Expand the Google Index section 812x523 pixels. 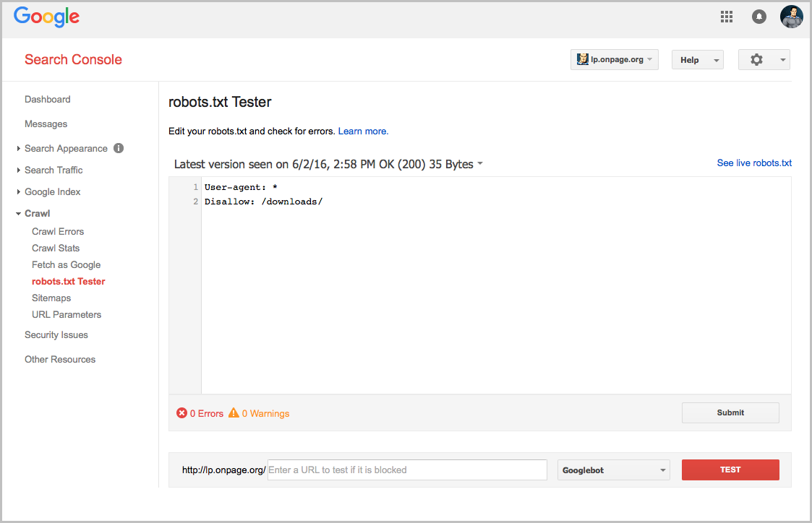[x=52, y=191]
